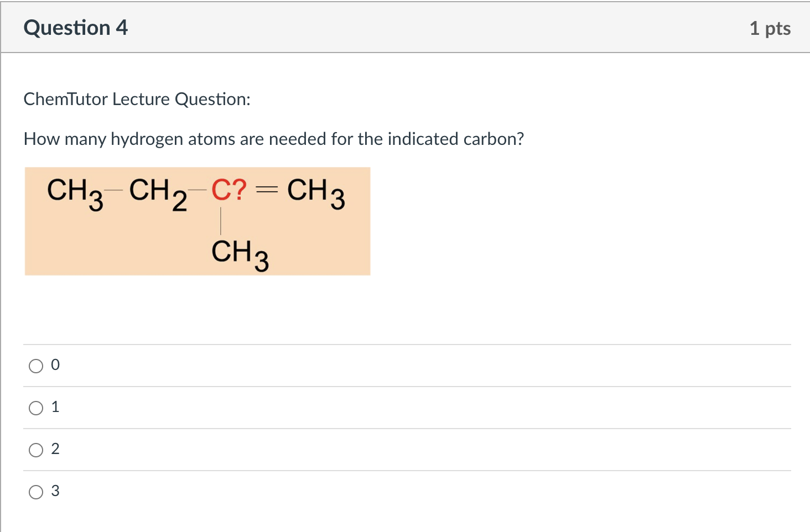Image resolution: width=810 pixels, height=532 pixels.
Task: Click the answer option label 1
Action: pyautogui.click(x=55, y=407)
